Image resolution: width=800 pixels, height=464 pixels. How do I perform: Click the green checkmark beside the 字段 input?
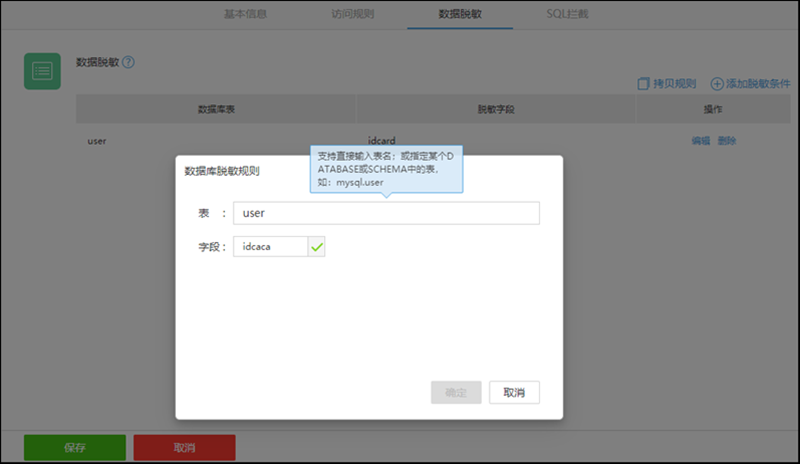[x=317, y=246]
